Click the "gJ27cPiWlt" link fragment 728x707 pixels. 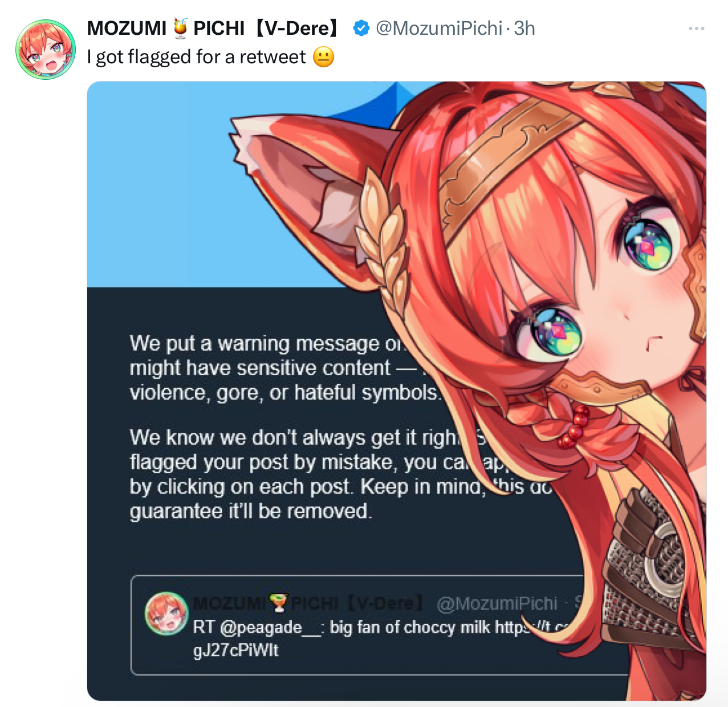[235, 650]
